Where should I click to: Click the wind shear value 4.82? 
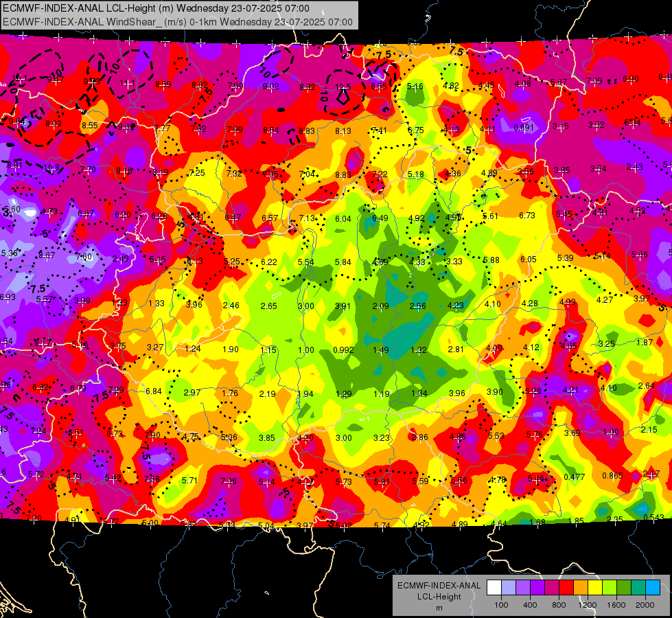[451, 85]
